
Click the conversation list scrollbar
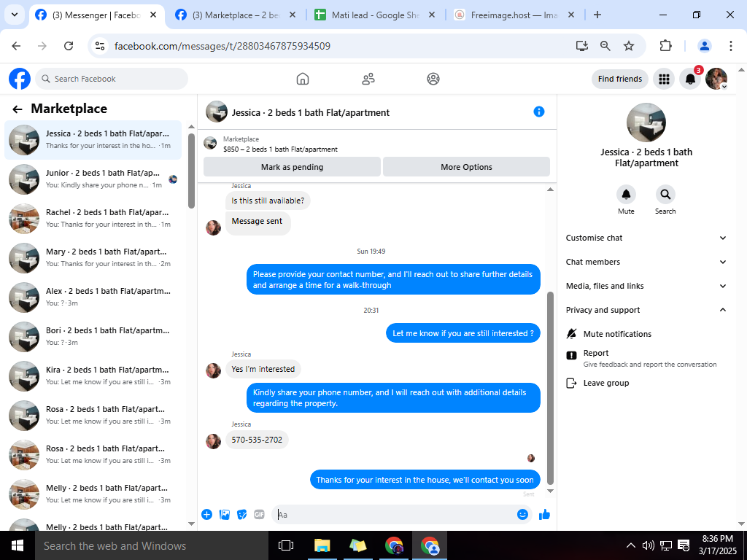pyautogui.click(x=192, y=171)
